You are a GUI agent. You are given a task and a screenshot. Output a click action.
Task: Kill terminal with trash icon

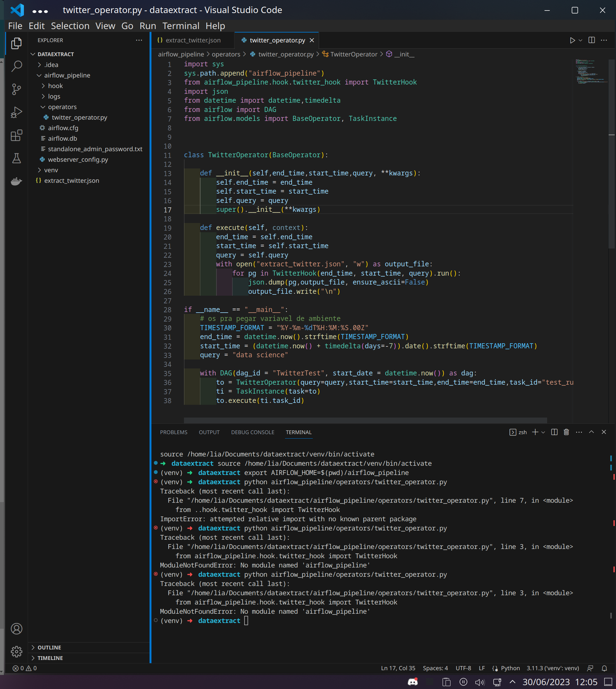[566, 432]
